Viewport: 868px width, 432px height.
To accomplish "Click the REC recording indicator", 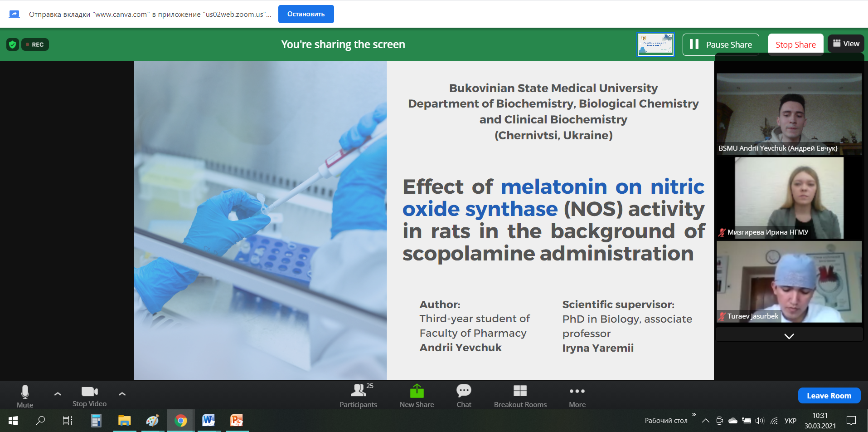I will click(35, 44).
